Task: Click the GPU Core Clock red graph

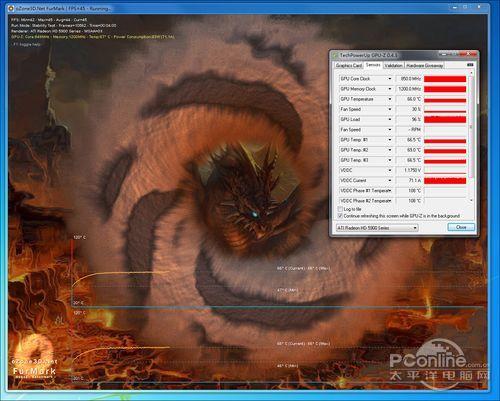Action: click(x=445, y=79)
